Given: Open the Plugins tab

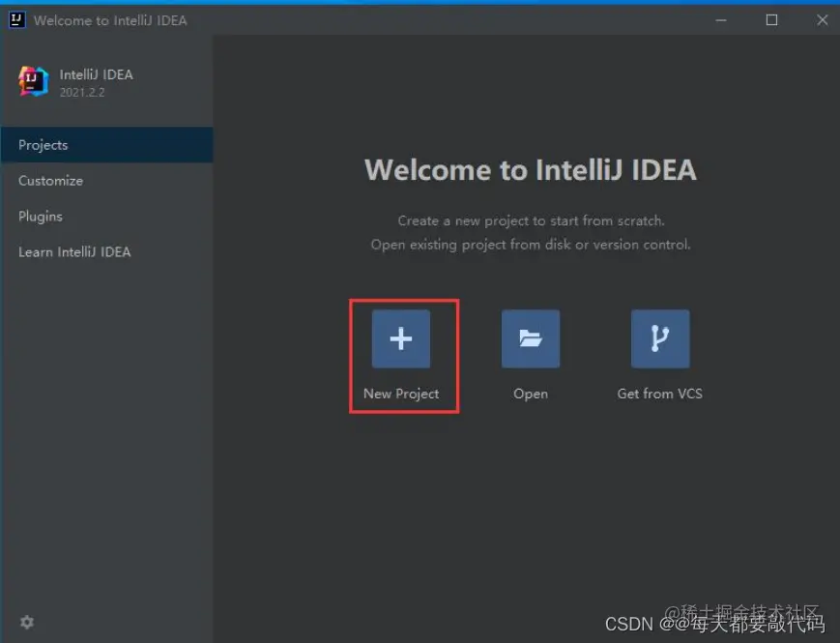Looking at the screenshot, I should coord(106,217).
